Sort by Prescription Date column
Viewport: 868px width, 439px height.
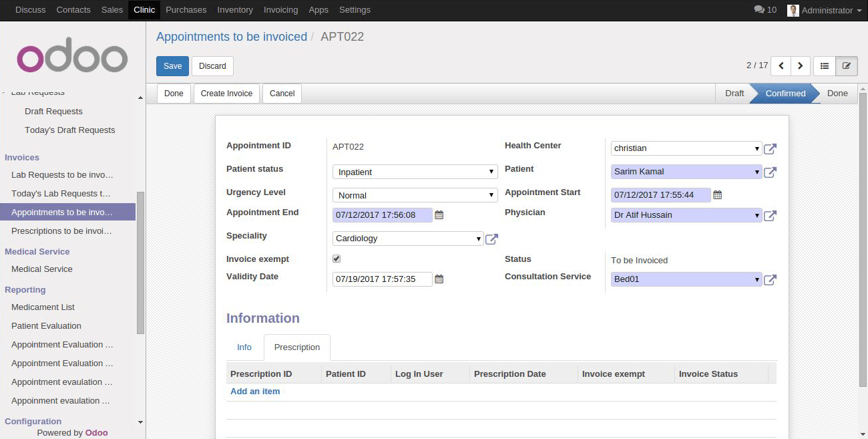pos(523,374)
